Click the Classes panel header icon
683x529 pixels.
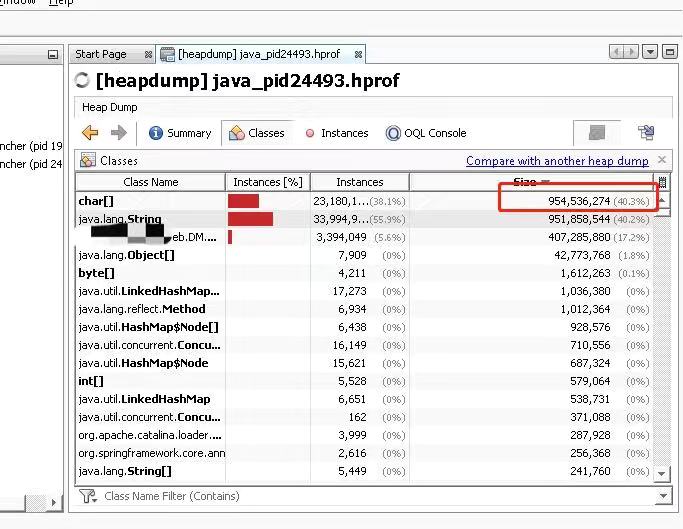point(88,160)
